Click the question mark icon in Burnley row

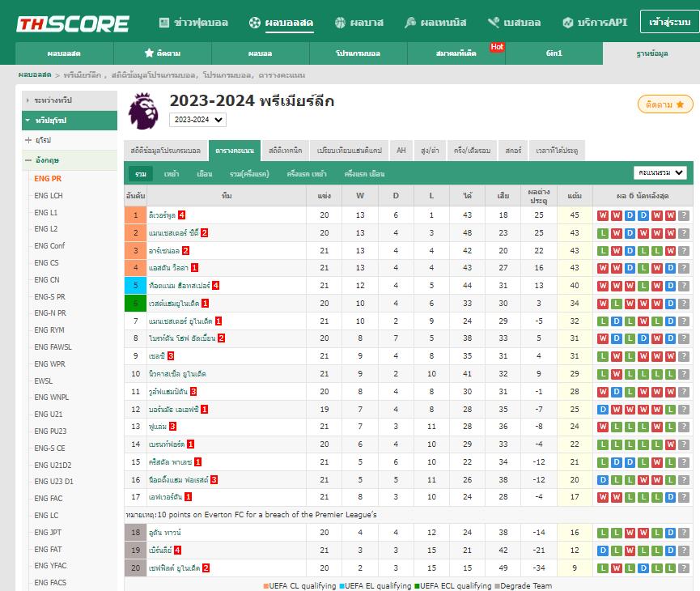pos(684,551)
